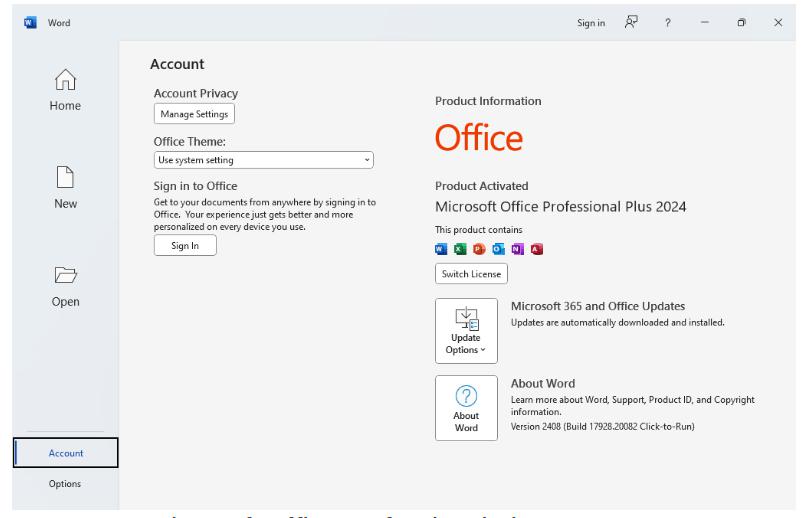Click the feedback person icon in title bar
805x518 pixels.
[x=631, y=22]
